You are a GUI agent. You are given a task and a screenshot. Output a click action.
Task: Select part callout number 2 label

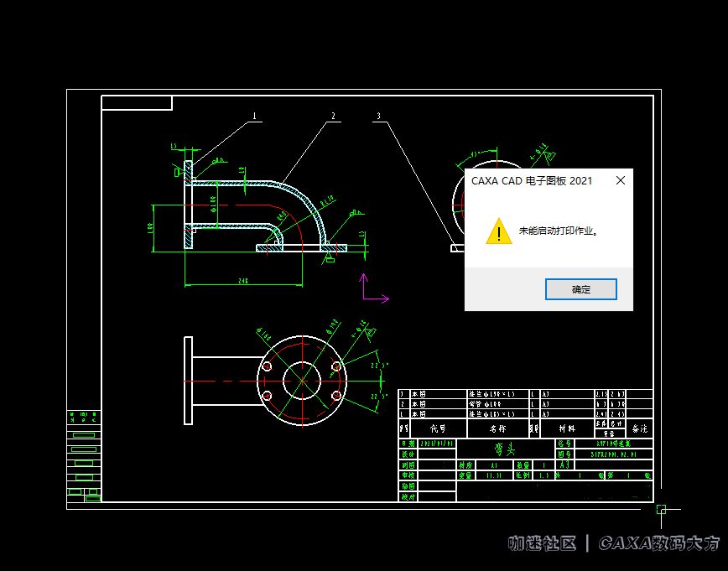tap(333, 117)
